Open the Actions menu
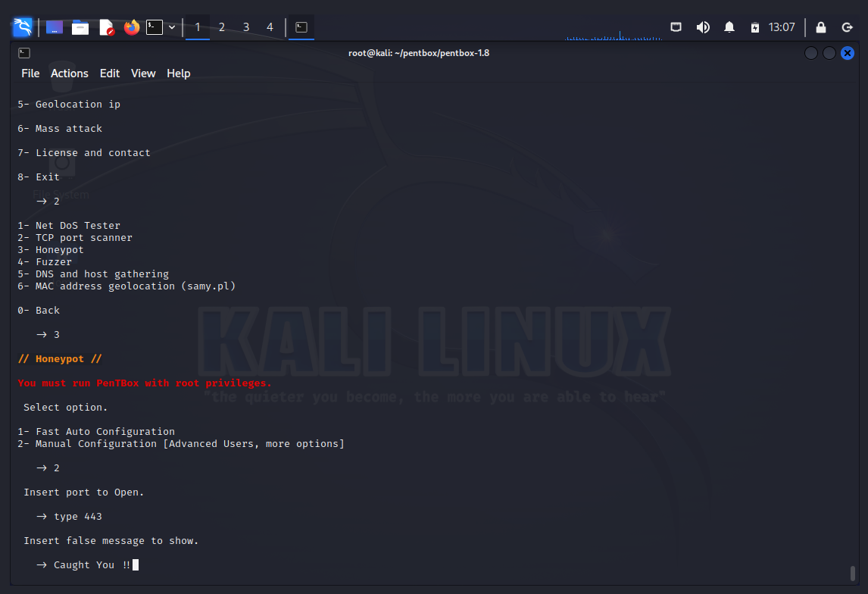 70,73
